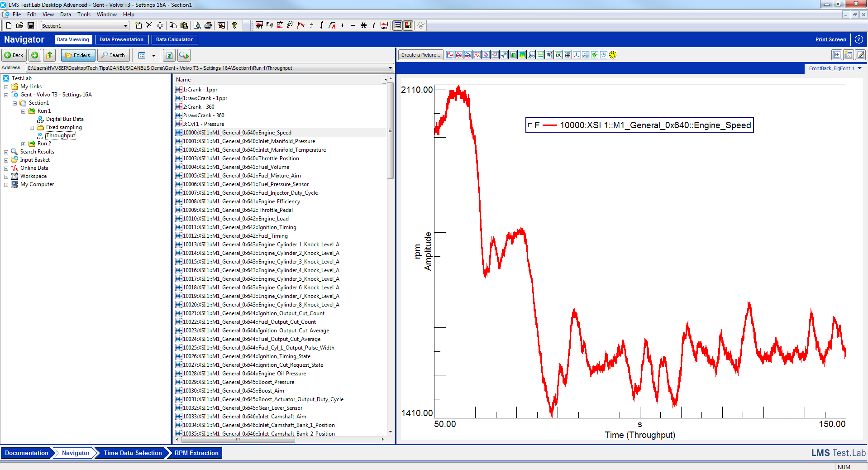Screen dimensions: 868x470
Task: Open the Window menu
Action: 107,14
